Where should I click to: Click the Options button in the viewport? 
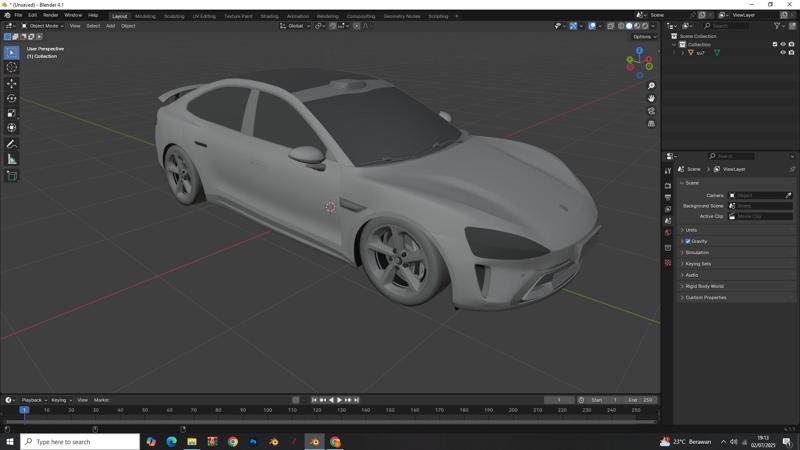click(643, 37)
